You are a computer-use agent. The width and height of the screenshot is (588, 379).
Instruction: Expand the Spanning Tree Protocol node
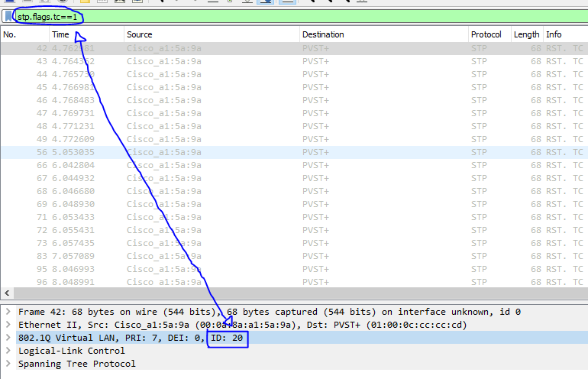(8, 364)
